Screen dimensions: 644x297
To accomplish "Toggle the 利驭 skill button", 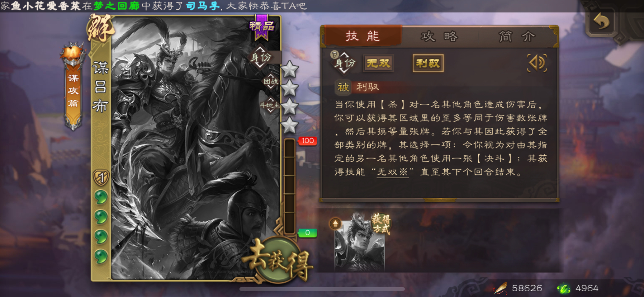I will pos(428,63).
